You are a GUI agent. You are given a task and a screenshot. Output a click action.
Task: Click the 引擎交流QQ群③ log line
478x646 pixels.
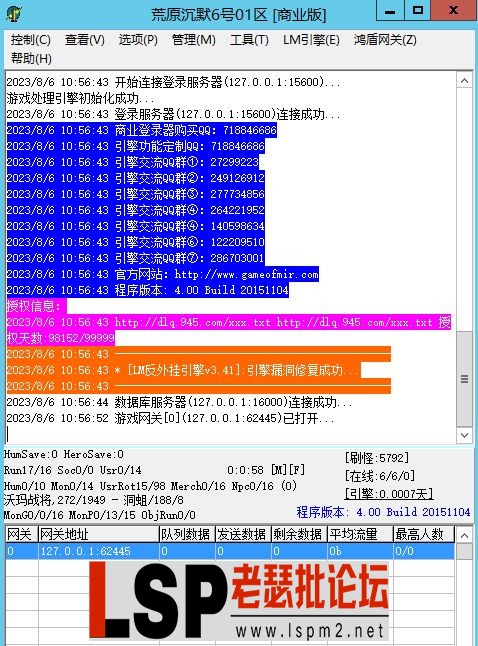pyautogui.click(x=136, y=194)
